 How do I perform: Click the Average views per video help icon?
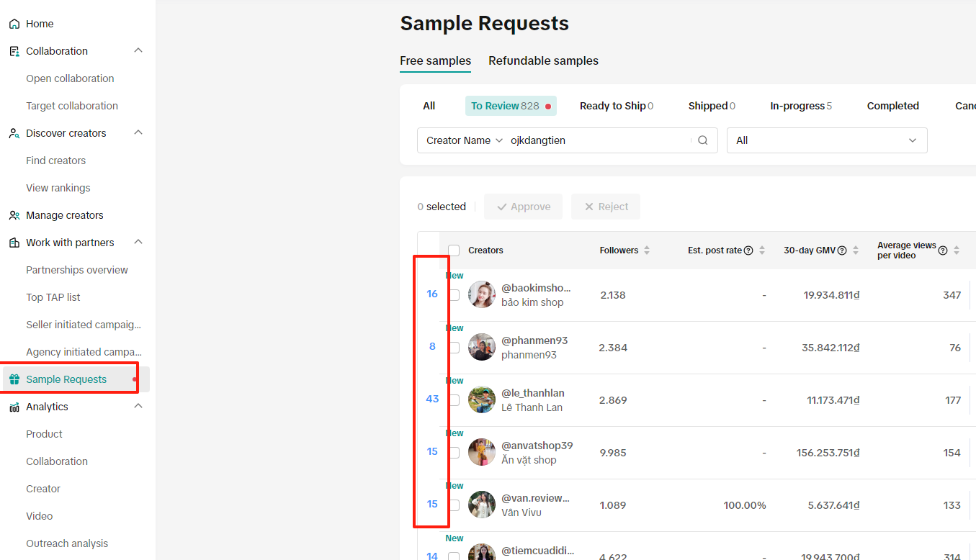point(943,250)
